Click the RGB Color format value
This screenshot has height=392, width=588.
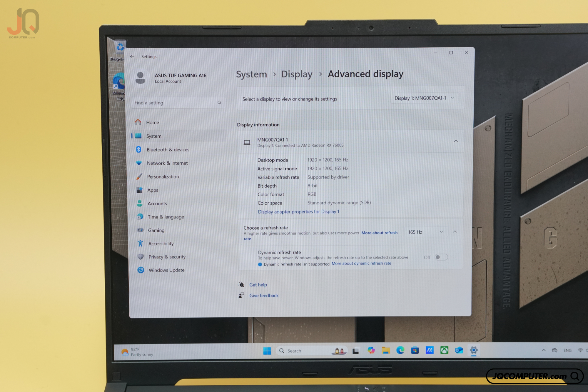312,194
